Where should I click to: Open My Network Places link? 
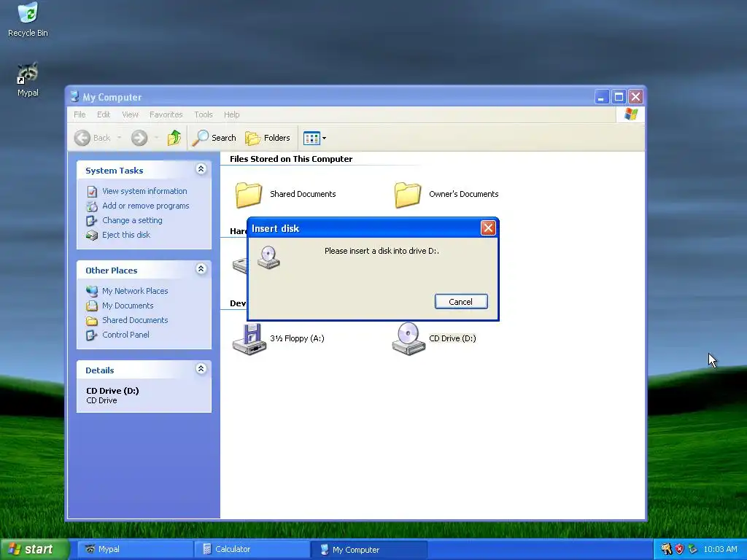click(x=135, y=291)
